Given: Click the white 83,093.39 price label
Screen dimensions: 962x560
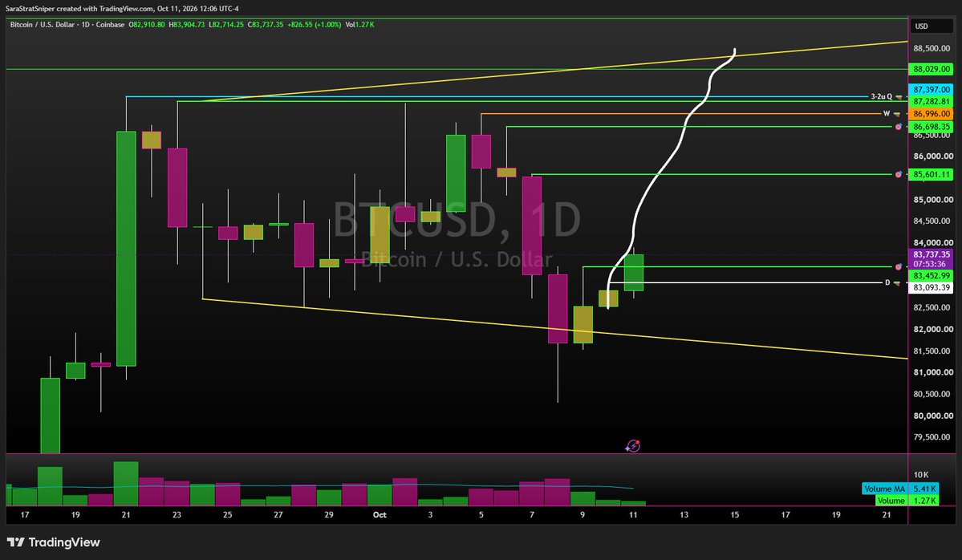Looking at the screenshot, I should pos(932,288).
